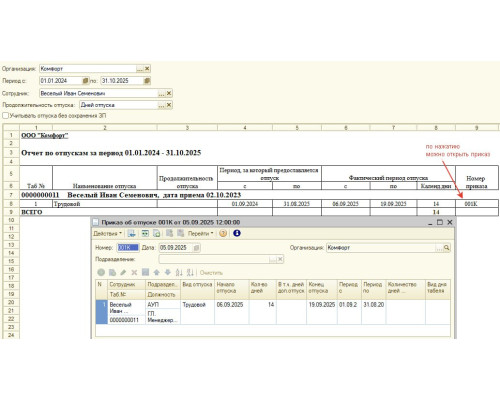Toggle the Учитывать отпуска без сохранения ЗП checkbox
Image resolution: width=500 pixels, height=400 pixels.
tap(6, 116)
